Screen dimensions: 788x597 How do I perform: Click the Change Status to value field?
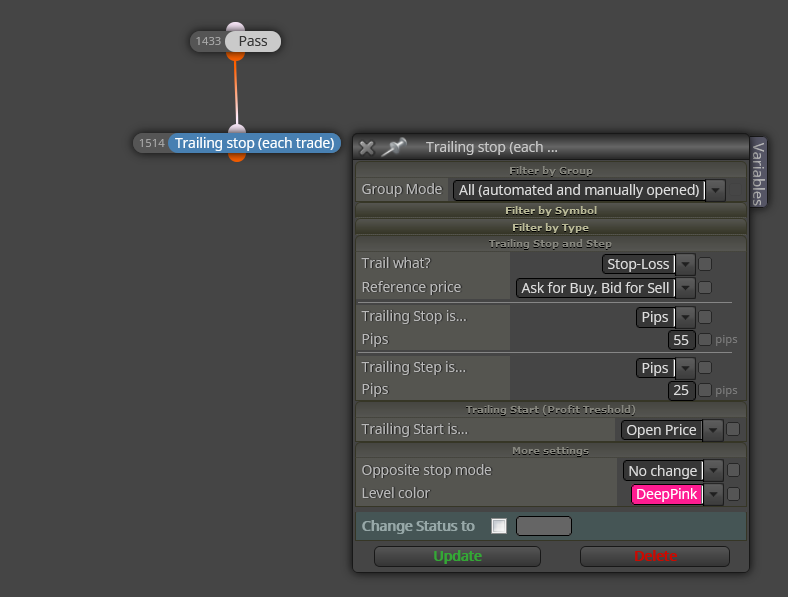coord(544,526)
